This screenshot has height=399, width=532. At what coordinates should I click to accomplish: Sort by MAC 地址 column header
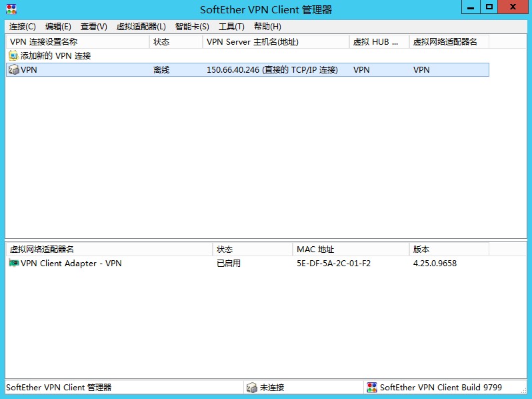(x=351, y=250)
